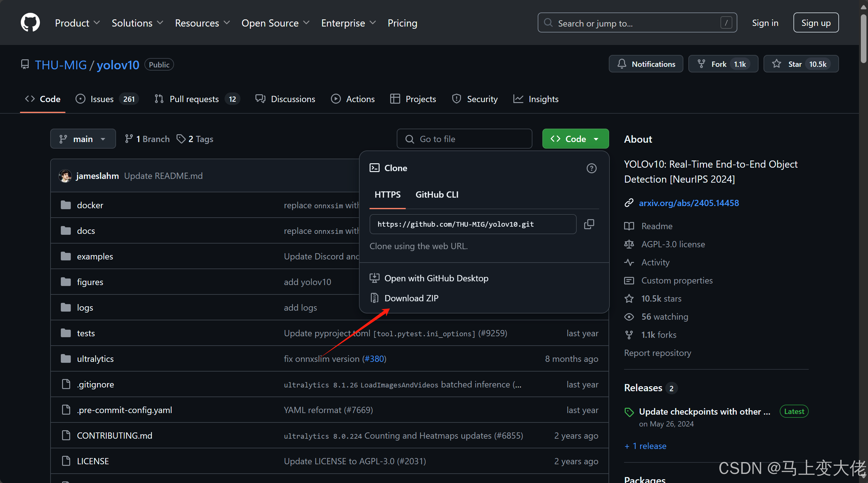The width and height of the screenshot is (868, 483).
Task: Click Download ZIP
Action: [x=411, y=298]
